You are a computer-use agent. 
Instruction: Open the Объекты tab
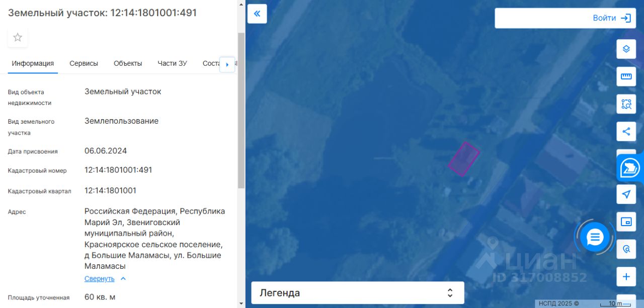(x=128, y=63)
